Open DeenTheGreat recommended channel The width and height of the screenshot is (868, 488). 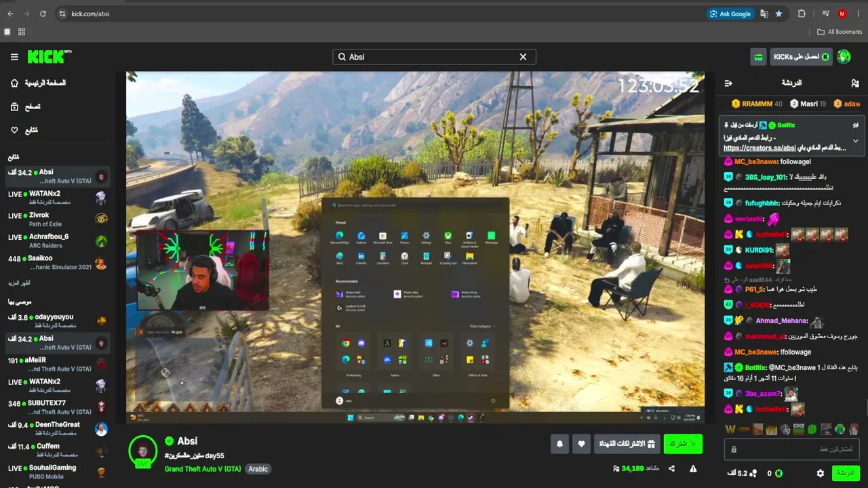(57, 429)
